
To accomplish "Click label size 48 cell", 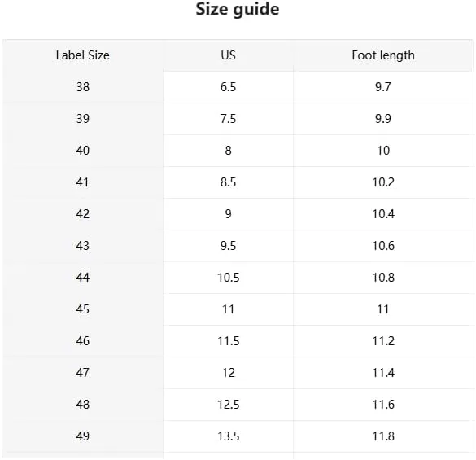I will point(82,405).
